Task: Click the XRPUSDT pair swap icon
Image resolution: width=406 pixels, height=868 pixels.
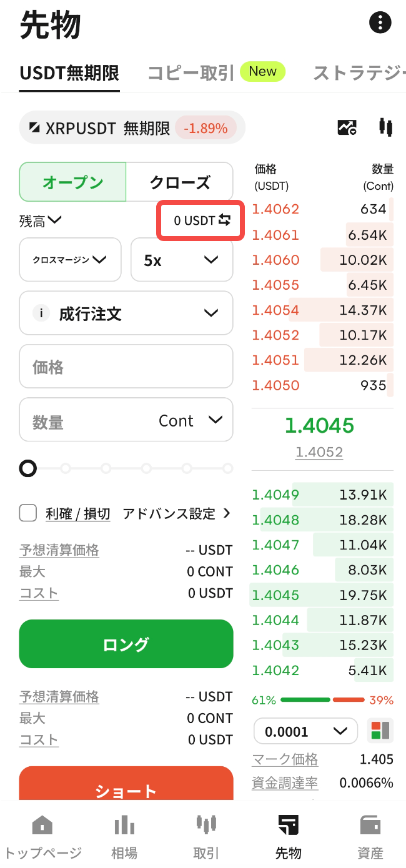Action: [34, 128]
